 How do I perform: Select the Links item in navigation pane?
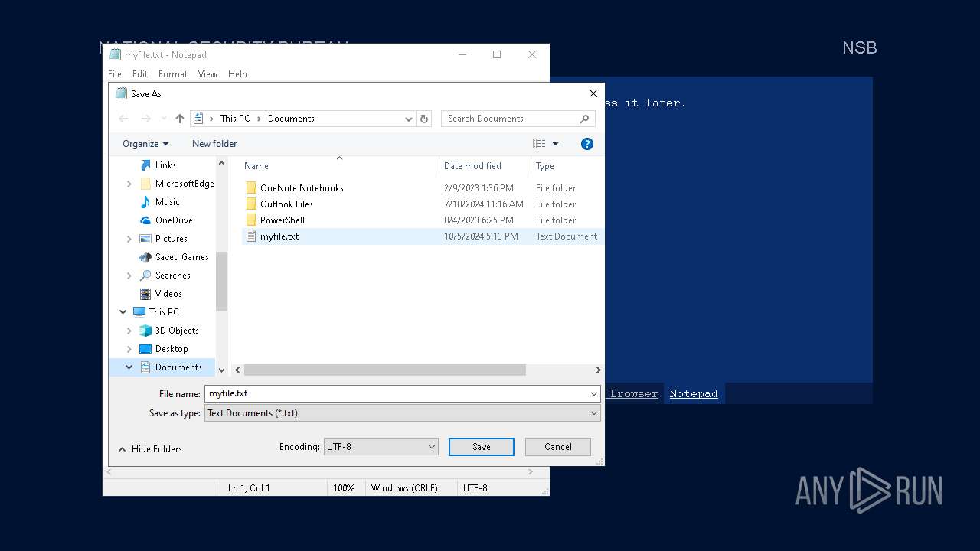(165, 165)
